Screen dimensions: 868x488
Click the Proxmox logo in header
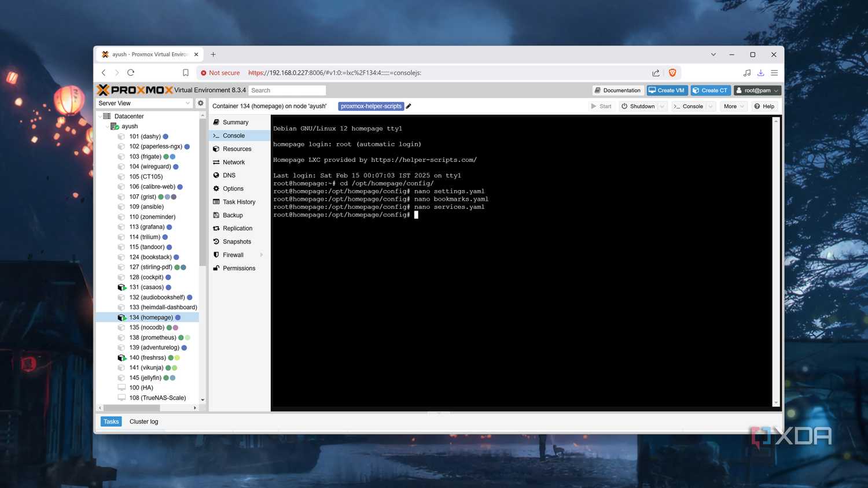(135, 90)
